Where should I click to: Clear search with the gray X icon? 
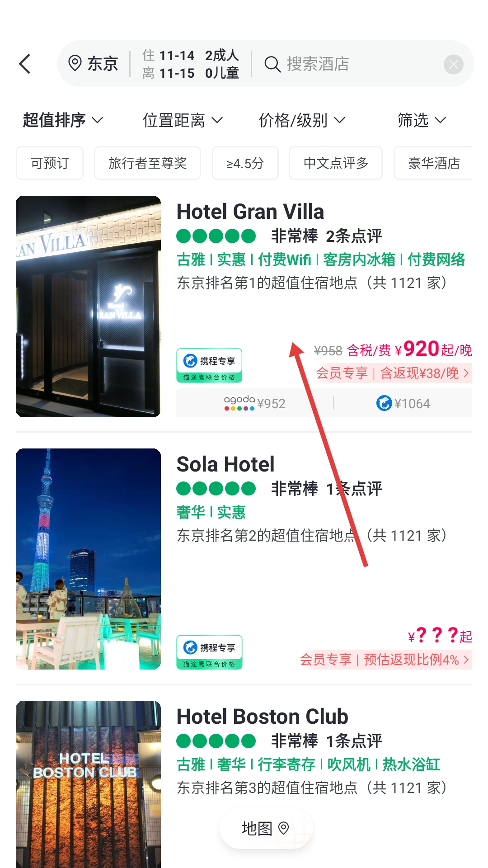[454, 64]
